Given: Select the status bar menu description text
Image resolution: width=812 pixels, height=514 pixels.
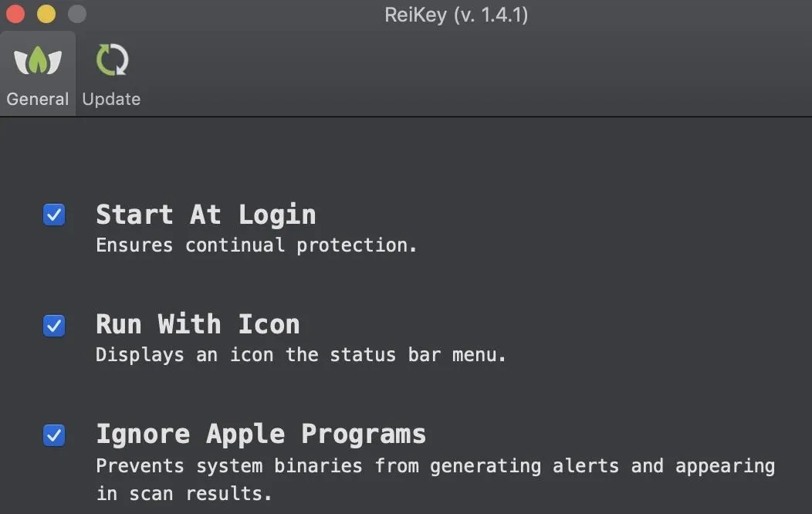Looking at the screenshot, I should point(301,354).
